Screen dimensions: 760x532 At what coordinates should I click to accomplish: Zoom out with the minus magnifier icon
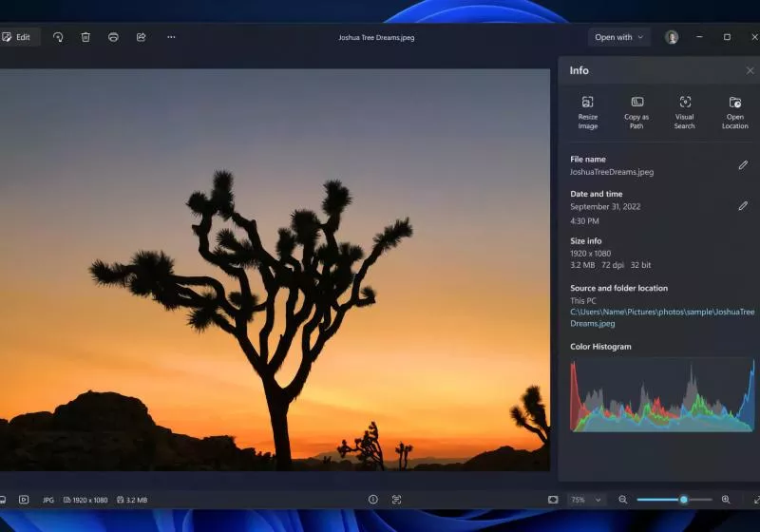pyautogui.click(x=623, y=500)
